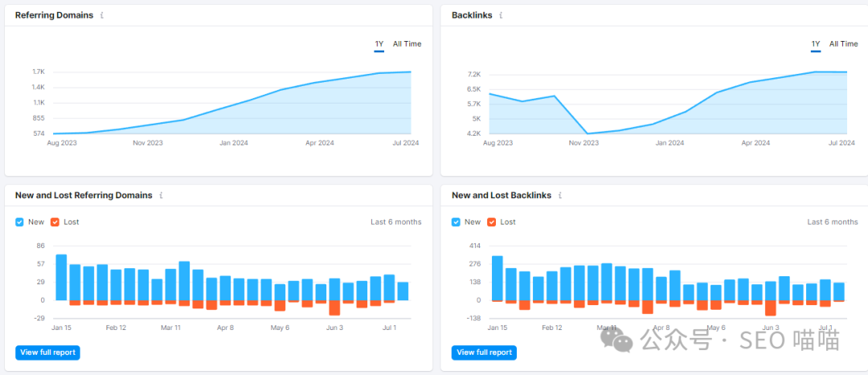Click the Jul 2024 endpoint of Referring Domains line
This screenshot has width=868, height=375.
click(411, 72)
